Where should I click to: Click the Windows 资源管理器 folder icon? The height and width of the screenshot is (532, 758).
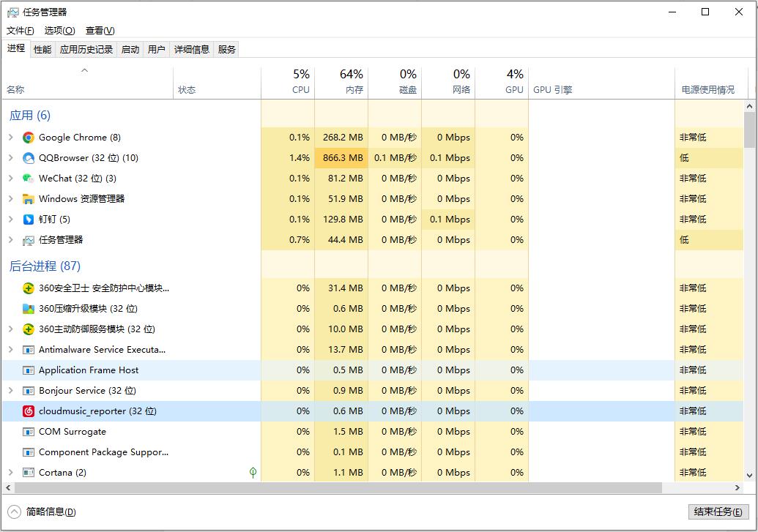[29, 199]
